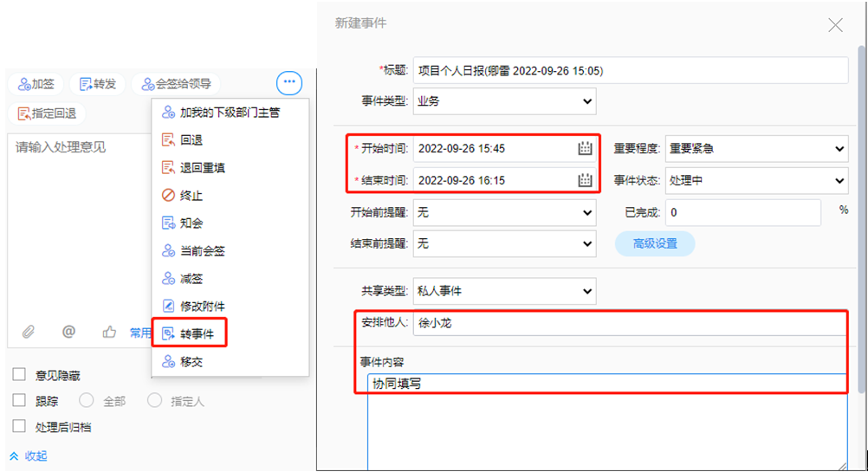
Task: Collapse the panel via 收起 link
Action: click(29, 456)
